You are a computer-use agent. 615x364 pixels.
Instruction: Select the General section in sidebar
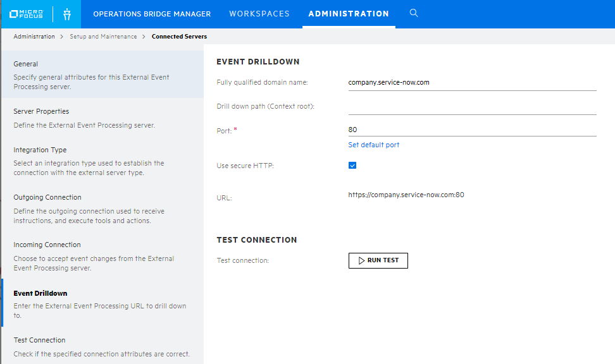(x=102, y=75)
